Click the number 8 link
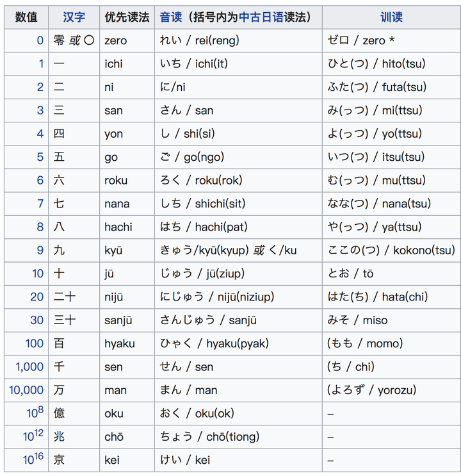Viewport: 461px width, 476px height. (40, 227)
